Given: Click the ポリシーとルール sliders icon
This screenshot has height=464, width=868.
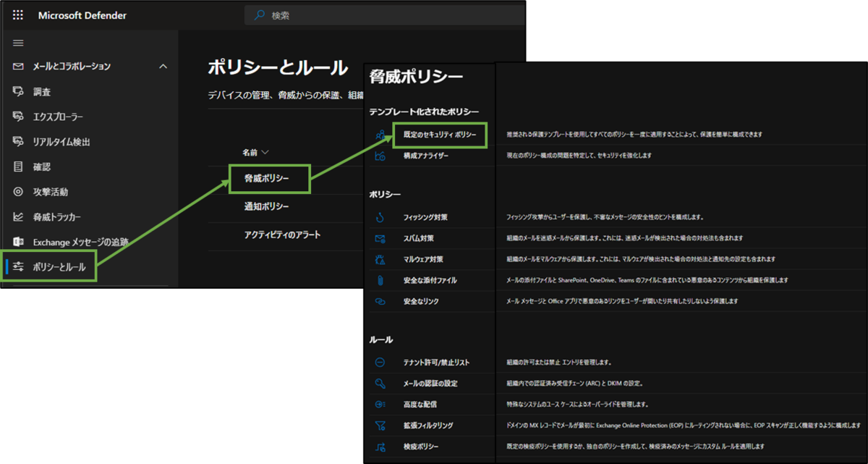Looking at the screenshot, I should (x=18, y=267).
